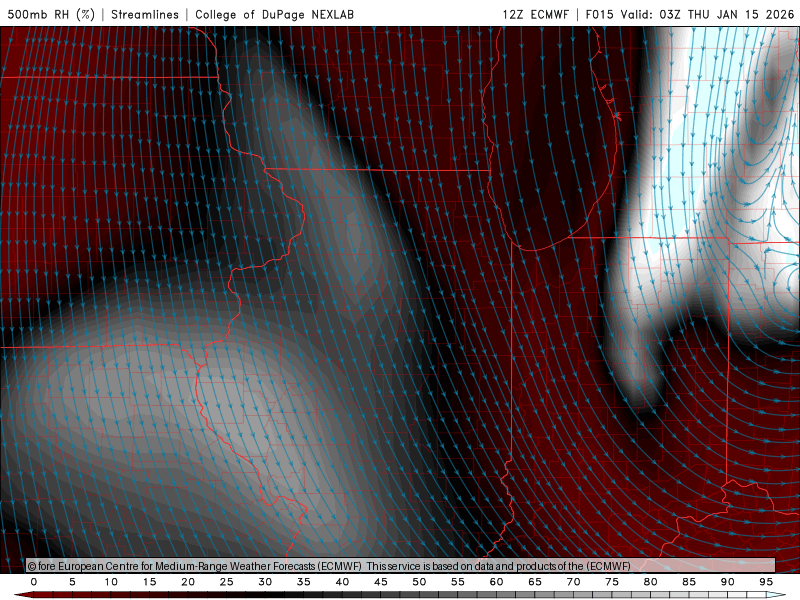Click the "Valid: 03Z THU JAN 15 2026" text
This screenshot has width=800, height=600.
(x=708, y=14)
